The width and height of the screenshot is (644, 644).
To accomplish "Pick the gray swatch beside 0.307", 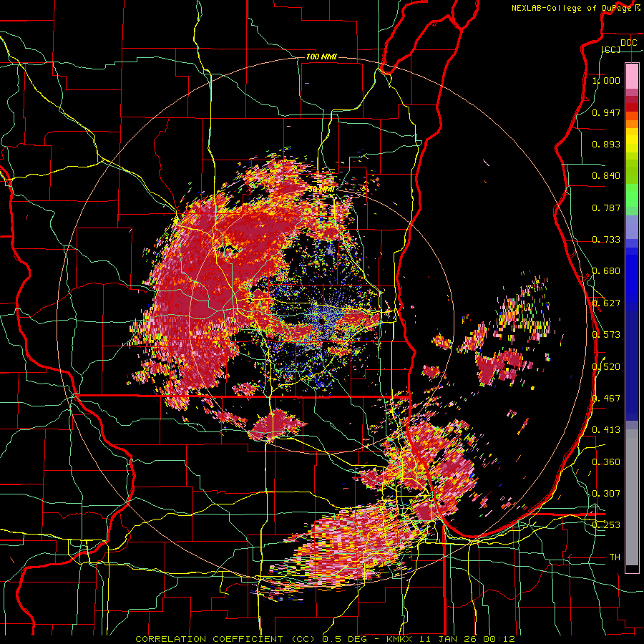I will click(x=632, y=497).
